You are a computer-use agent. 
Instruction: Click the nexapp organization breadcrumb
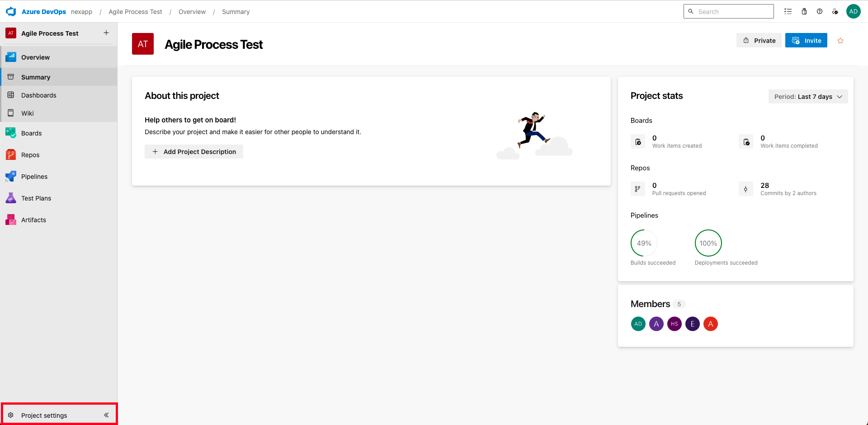coord(81,12)
